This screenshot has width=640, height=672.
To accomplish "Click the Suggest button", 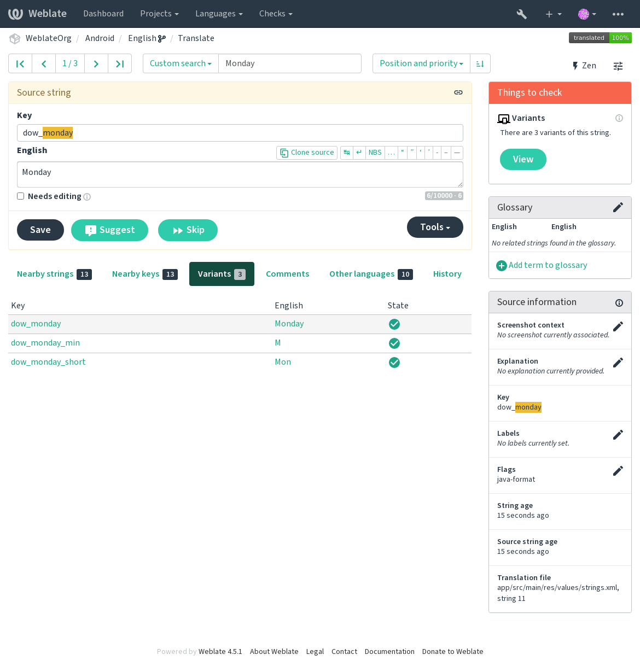I will coord(109,230).
